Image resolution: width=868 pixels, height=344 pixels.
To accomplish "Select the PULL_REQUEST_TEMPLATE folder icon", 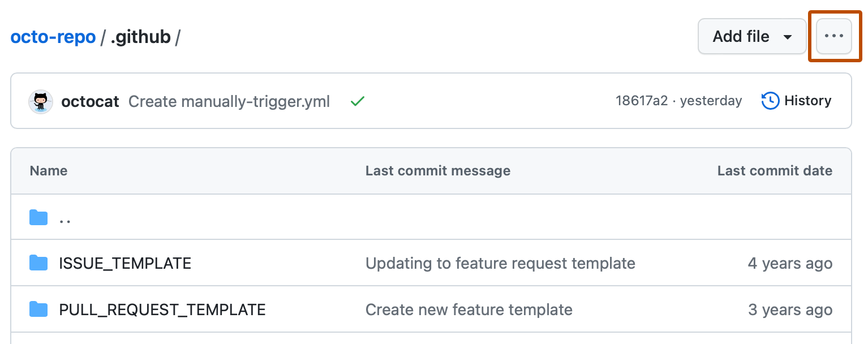I will tap(38, 309).
